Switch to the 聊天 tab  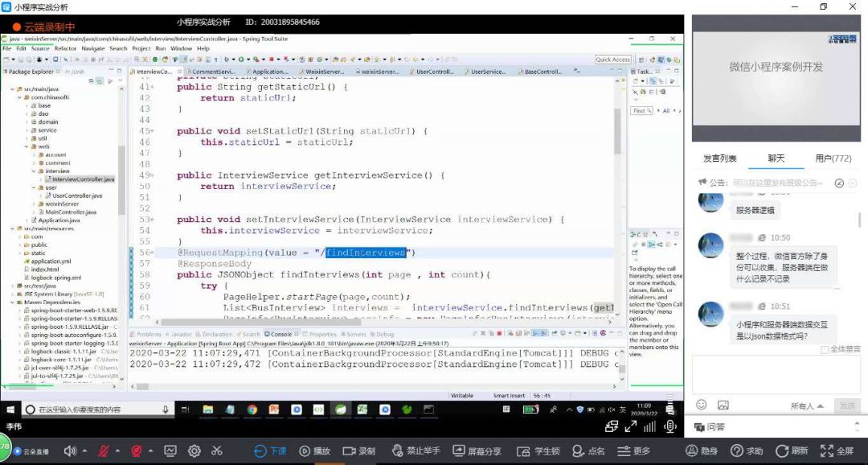click(x=776, y=158)
